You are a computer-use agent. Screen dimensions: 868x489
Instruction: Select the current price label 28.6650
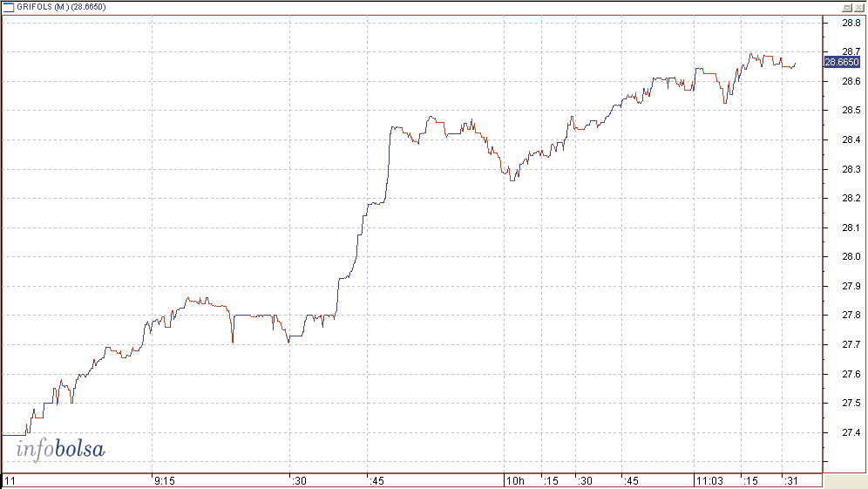point(842,62)
